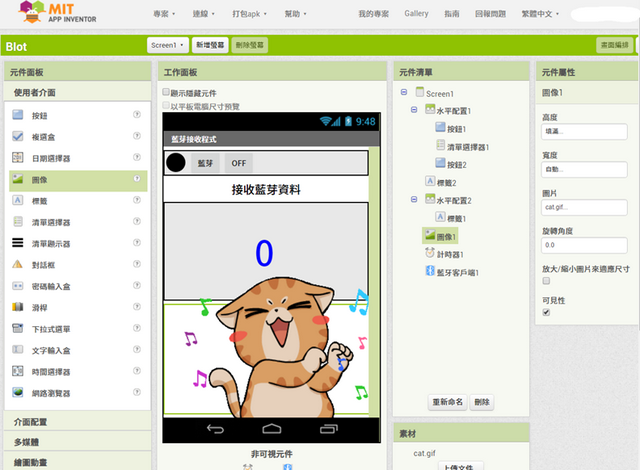Screen dimensions: 640x470
Task: Select the 清單顯示器 list view icon
Action: tap(18, 243)
